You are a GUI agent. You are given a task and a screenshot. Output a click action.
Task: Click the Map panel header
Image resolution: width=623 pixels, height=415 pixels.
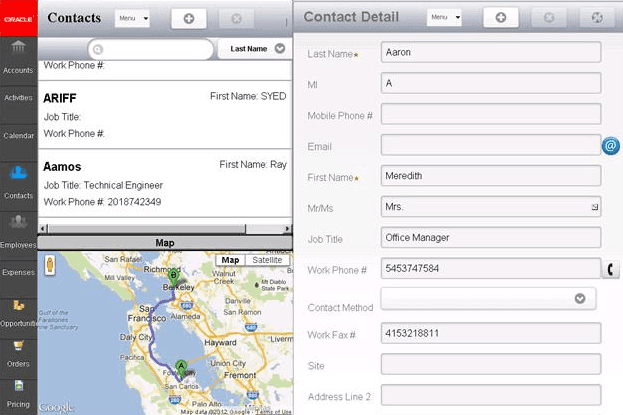coord(165,243)
